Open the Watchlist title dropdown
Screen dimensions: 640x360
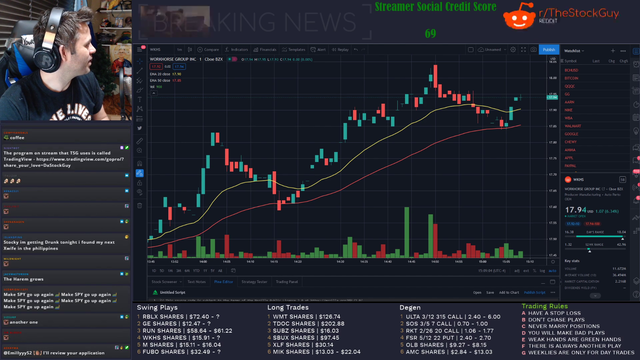click(574, 51)
